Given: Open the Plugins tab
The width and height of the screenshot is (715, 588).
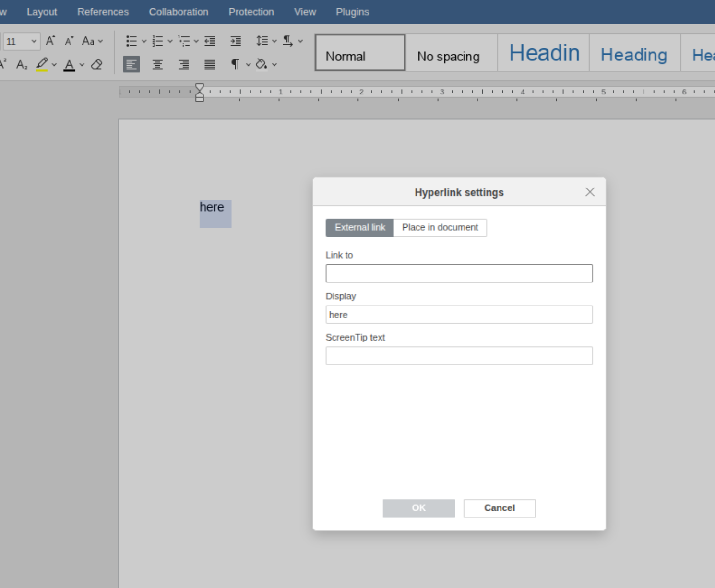Looking at the screenshot, I should [353, 12].
